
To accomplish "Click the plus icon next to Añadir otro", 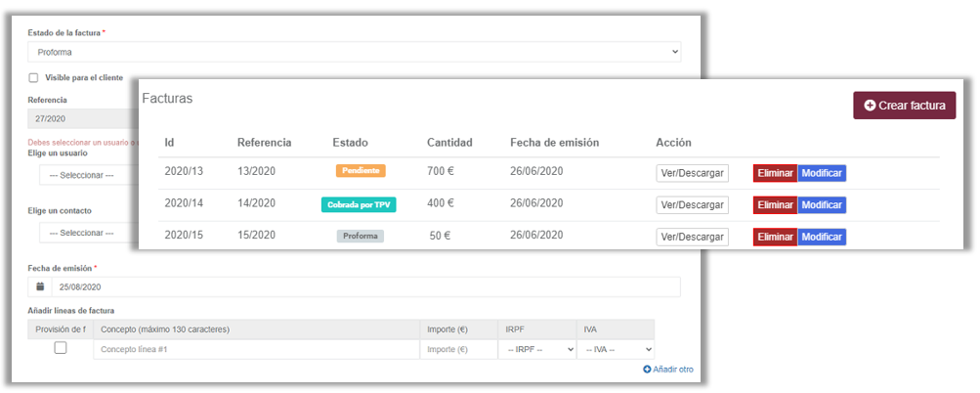I will point(646,369).
